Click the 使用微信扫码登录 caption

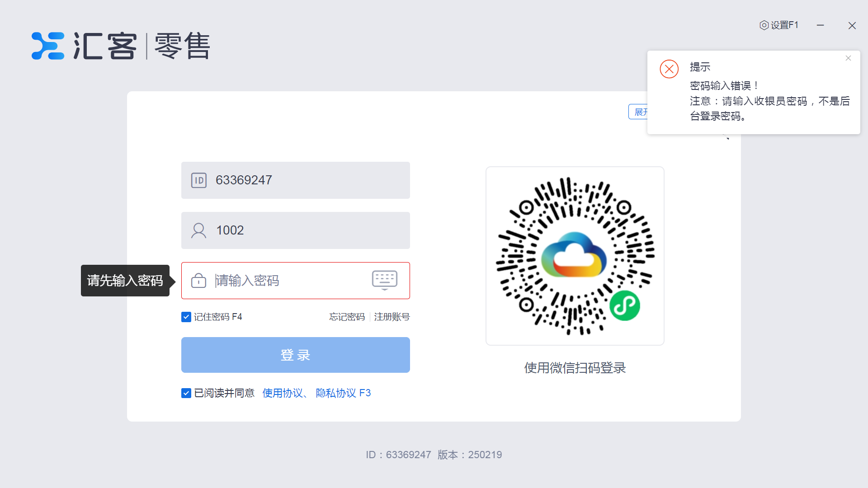click(x=575, y=368)
